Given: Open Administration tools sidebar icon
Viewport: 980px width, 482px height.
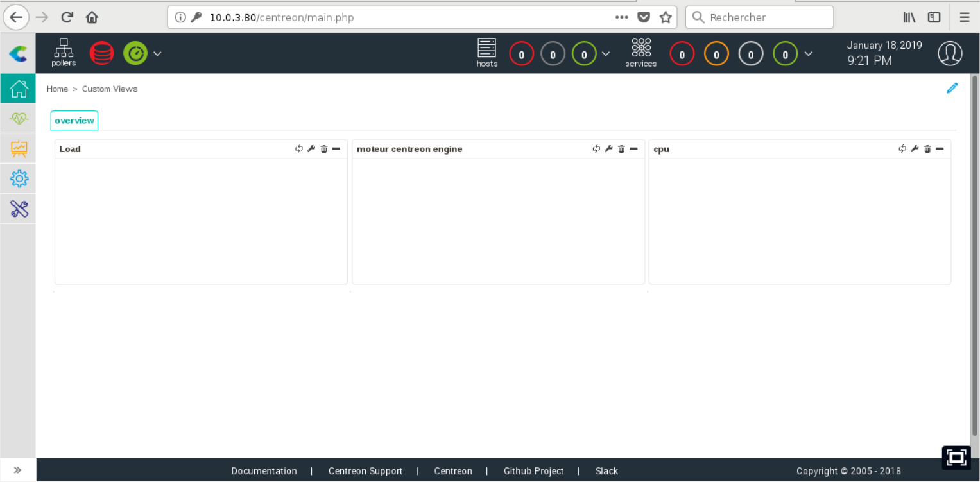Looking at the screenshot, I should (x=19, y=209).
